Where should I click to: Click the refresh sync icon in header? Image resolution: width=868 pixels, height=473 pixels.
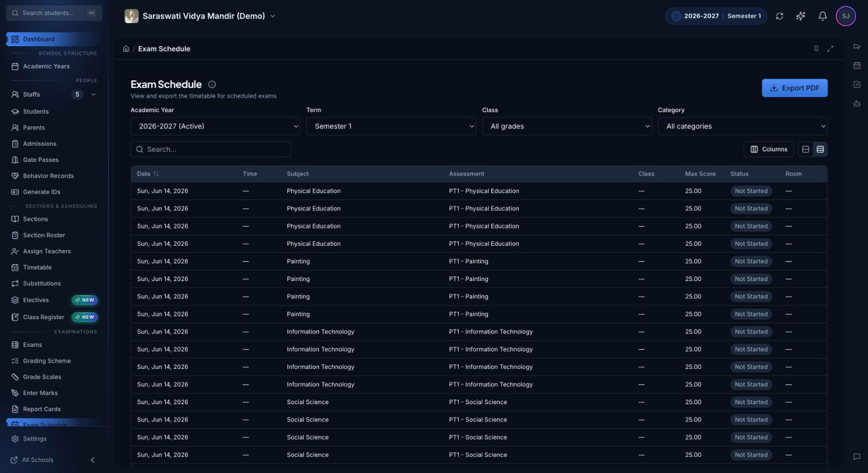[780, 16]
